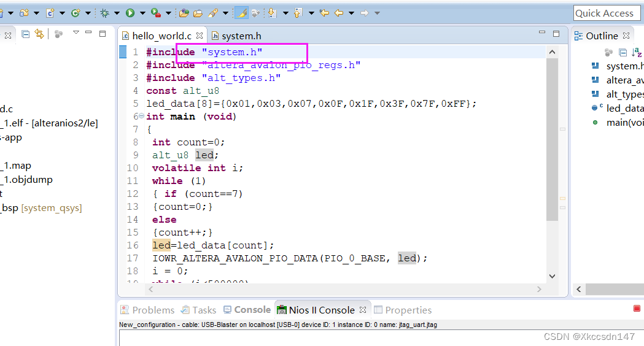Close the hello_world.c tab
The height and width of the screenshot is (346, 644).
click(199, 36)
